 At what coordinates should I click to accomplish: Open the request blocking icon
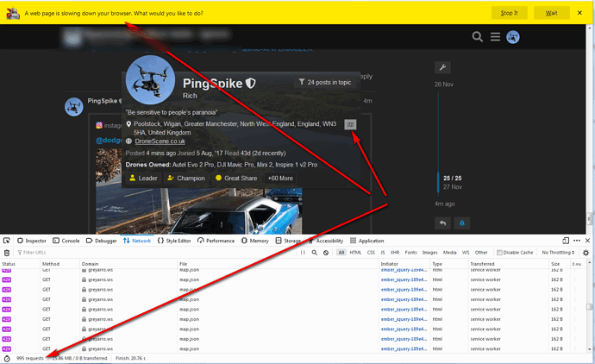(326, 253)
